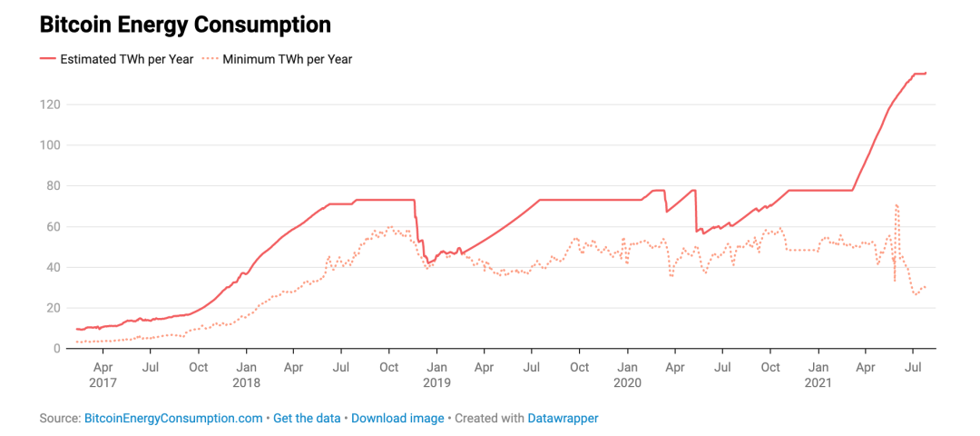
Task: Click the 2017 year label on x-axis
Action: pos(103,382)
